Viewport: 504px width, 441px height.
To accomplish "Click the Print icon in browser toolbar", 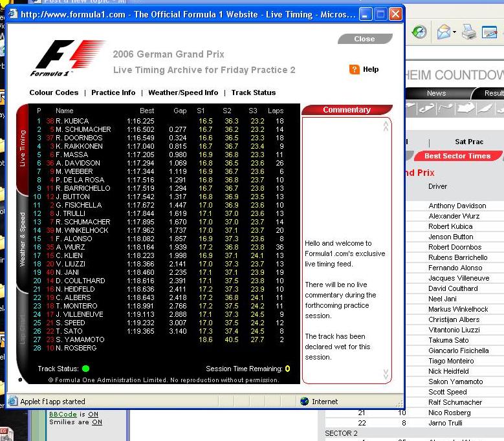I will point(469,32).
